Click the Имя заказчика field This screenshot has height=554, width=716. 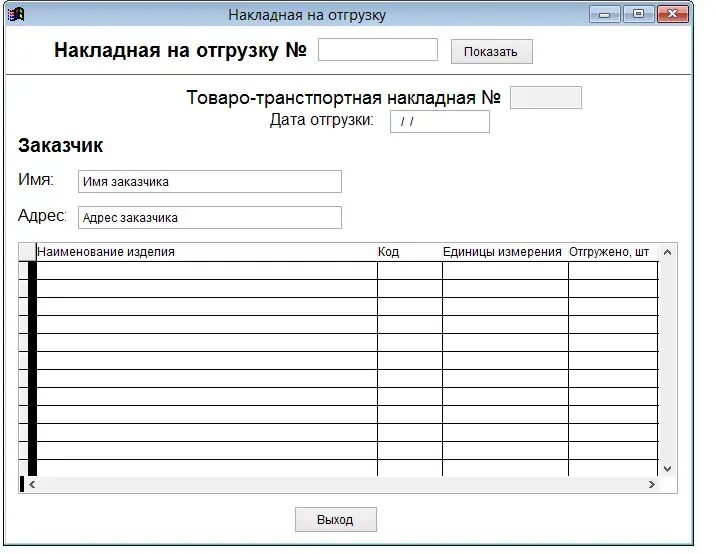pos(210,182)
